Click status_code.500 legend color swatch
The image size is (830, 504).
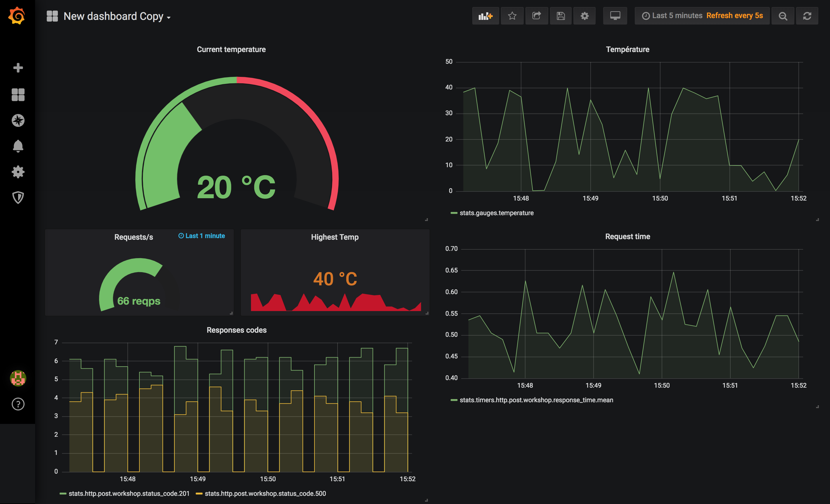(199, 493)
